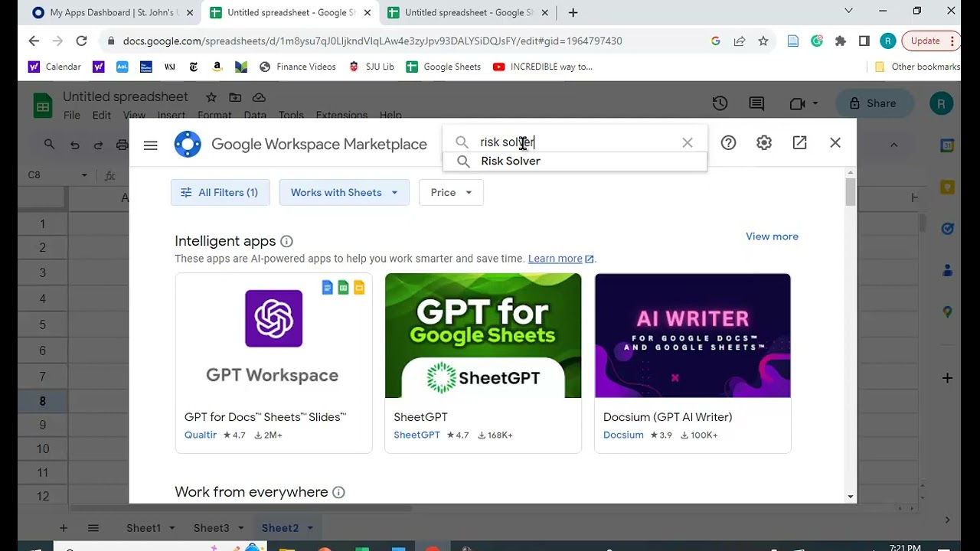This screenshot has width=980, height=551.
Task: Open the Finance Videos bookmark
Action: pyautogui.click(x=298, y=67)
